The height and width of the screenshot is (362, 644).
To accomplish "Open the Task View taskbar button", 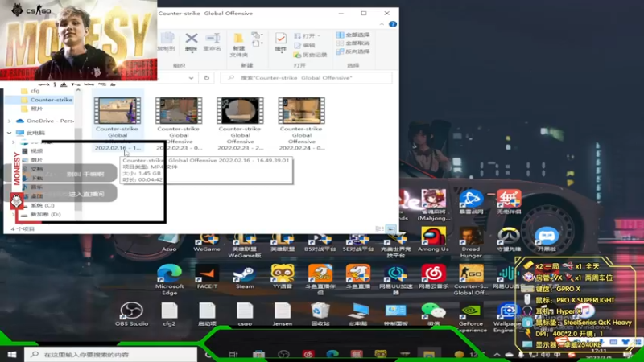I will pyautogui.click(x=233, y=354).
